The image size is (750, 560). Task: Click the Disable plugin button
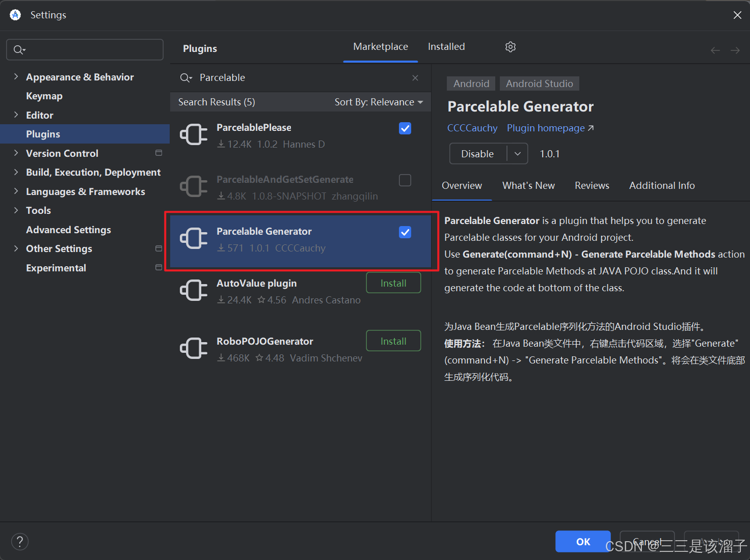click(478, 154)
